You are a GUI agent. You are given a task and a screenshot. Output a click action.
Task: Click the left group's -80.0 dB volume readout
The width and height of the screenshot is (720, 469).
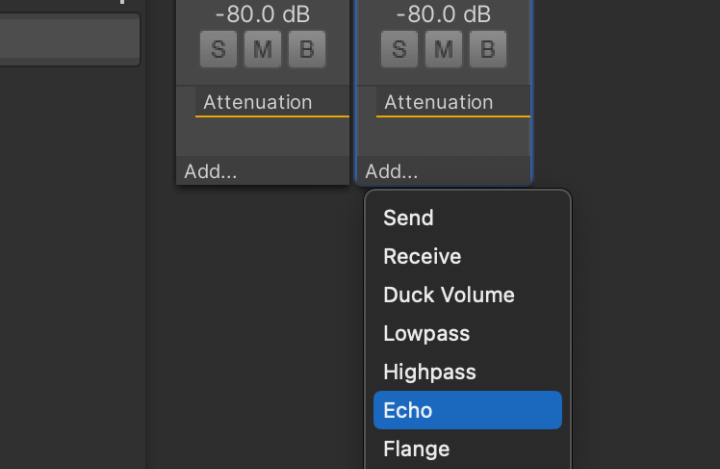pyautogui.click(x=262, y=15)
